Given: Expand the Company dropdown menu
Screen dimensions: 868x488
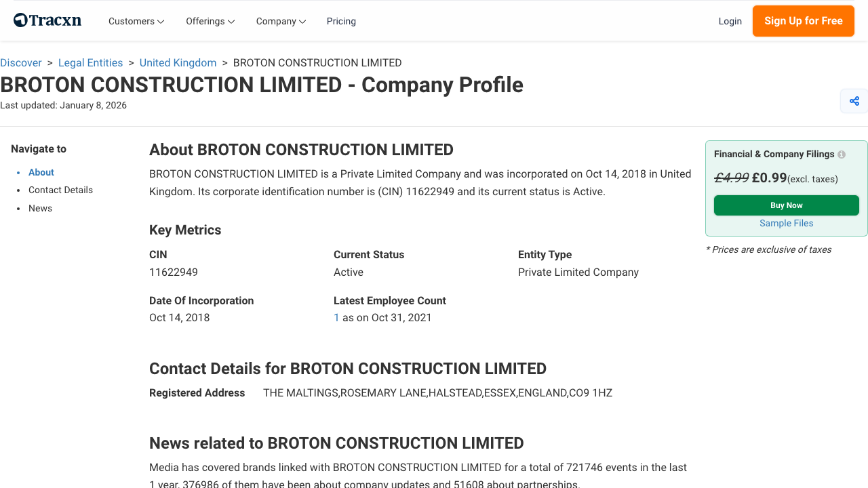Looking at the screenshot, I should 280,21.
